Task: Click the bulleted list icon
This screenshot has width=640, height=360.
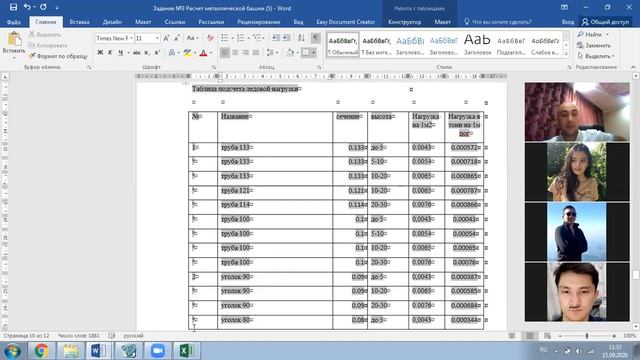Action: pyautogui.click(x=224, y=38)
